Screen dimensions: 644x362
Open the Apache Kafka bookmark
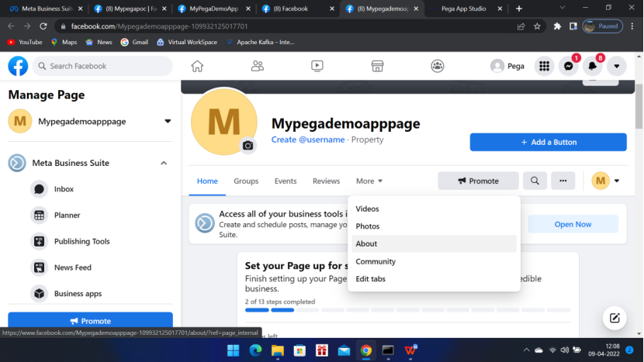coord(261,42)
